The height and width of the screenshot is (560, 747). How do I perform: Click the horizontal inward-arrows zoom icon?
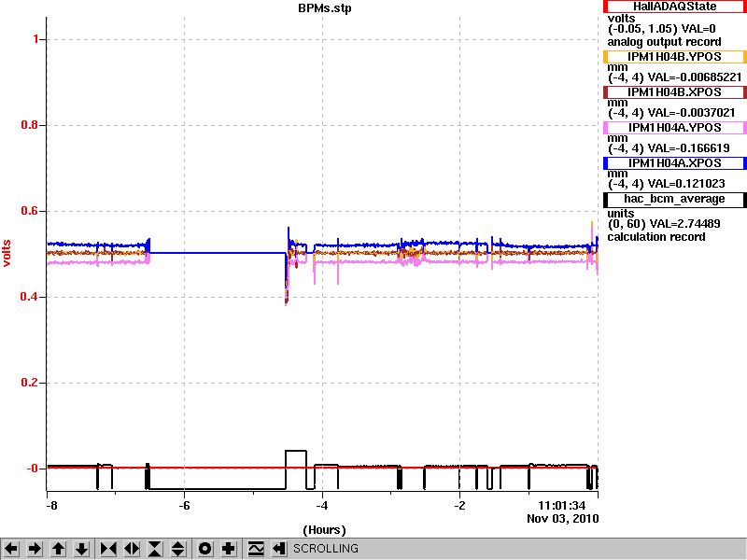coord(108,549)
